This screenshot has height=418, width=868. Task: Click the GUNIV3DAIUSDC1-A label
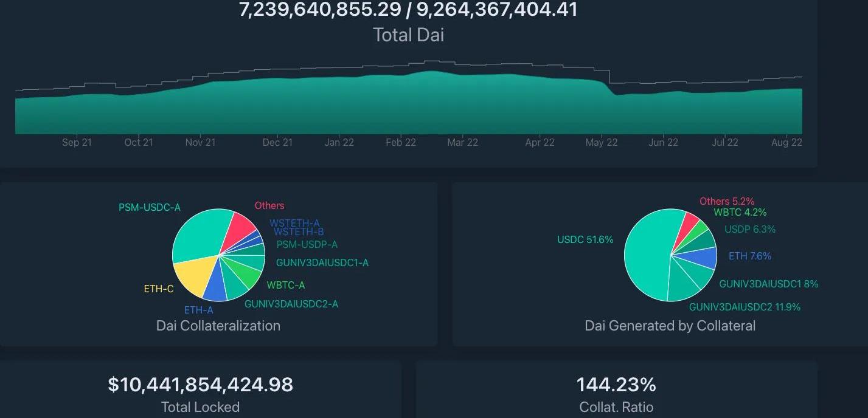(x=322, y=263)
